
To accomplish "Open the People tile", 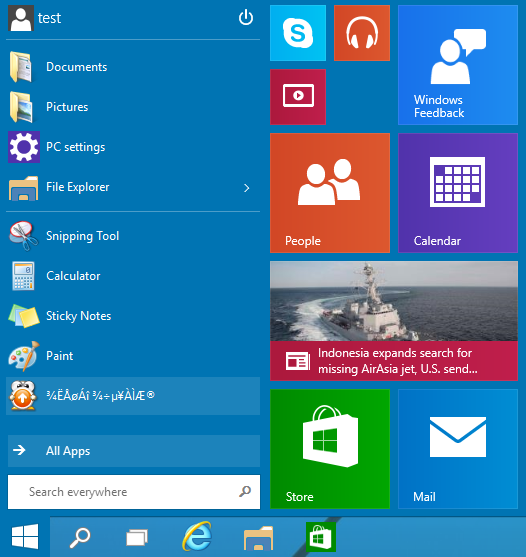I will (330, 193).
